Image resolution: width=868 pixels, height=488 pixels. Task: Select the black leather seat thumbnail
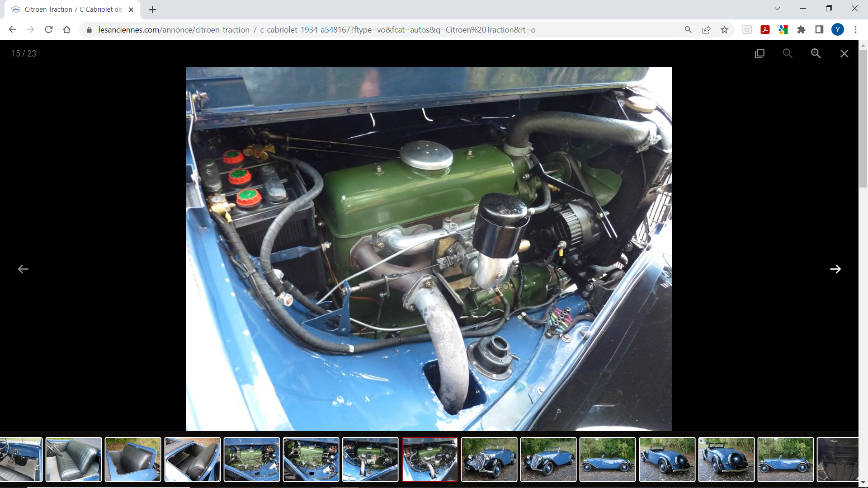[x=133, y=459]
